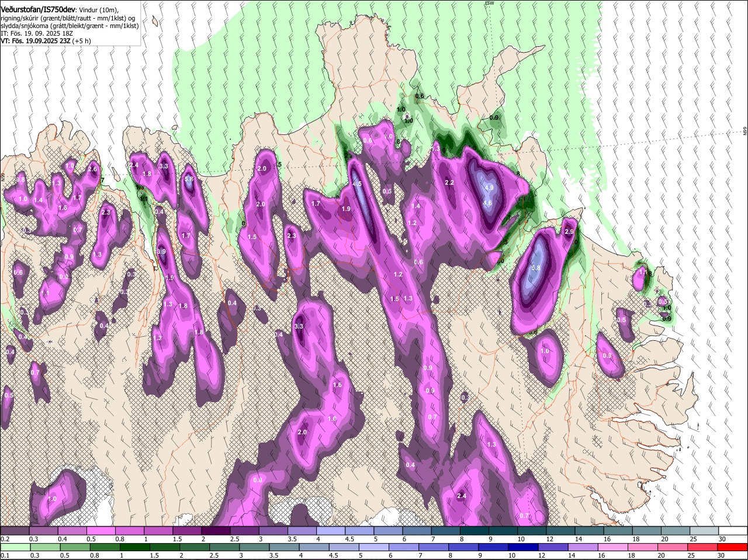Click the 2.6 snowfall value on the map

(x=92, y=170)
